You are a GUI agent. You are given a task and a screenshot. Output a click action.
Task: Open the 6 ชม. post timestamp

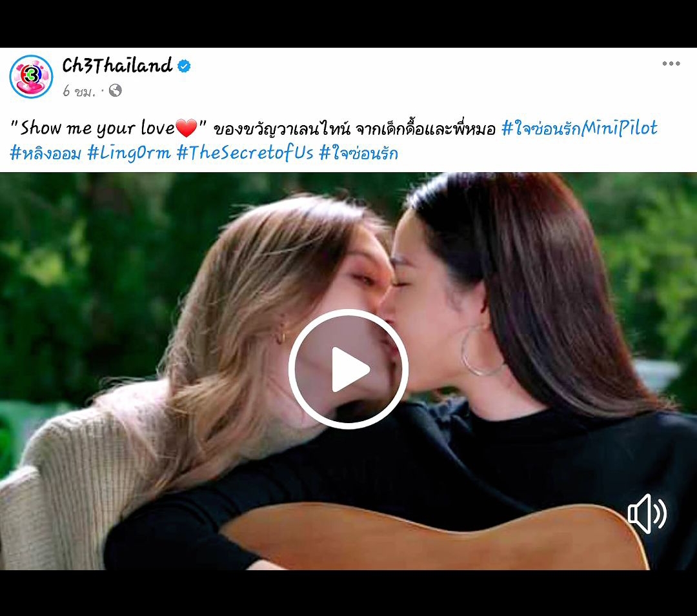[x=79, y=91]
